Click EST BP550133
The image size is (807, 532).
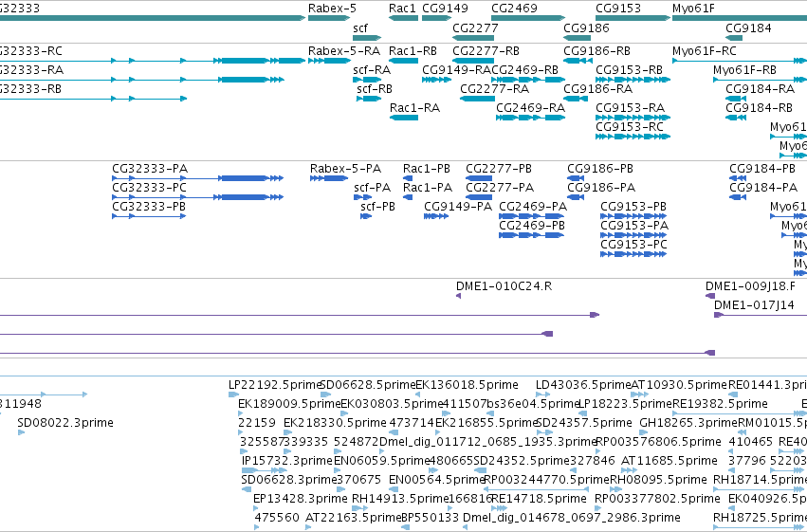pyautogui.click(x=406, y=528)
